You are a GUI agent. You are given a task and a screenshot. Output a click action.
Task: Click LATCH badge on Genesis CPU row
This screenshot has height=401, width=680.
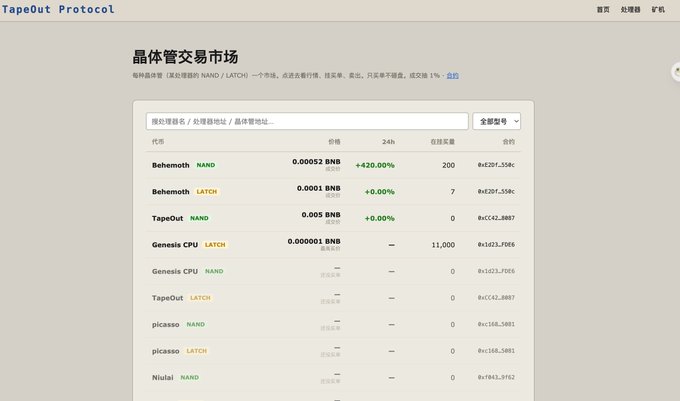click(x=215, y=245)
